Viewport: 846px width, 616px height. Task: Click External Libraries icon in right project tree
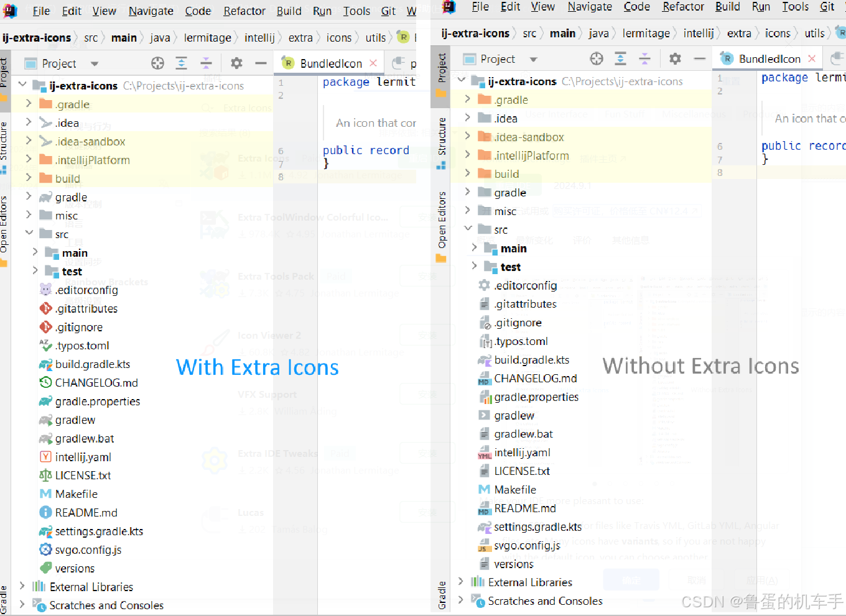click(478, 582)
